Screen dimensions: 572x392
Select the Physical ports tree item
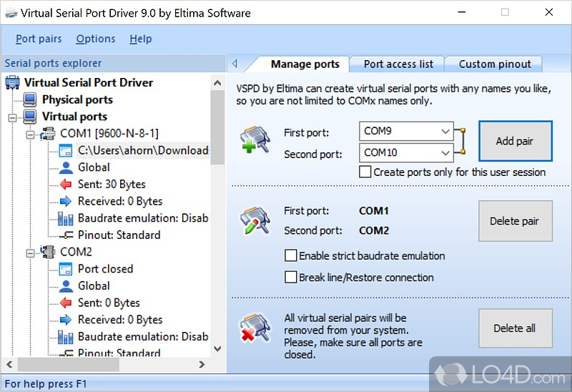(77, 99)
